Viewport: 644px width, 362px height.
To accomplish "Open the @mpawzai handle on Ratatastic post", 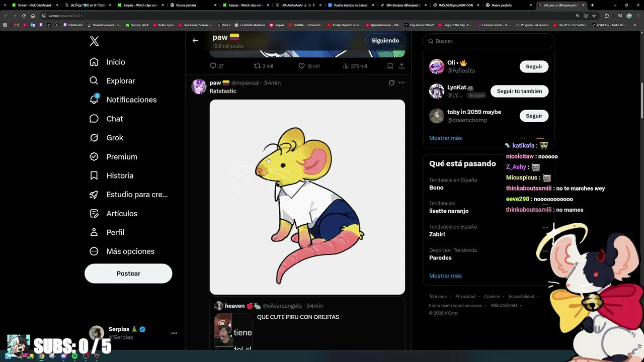I will [x=245, y=83].
